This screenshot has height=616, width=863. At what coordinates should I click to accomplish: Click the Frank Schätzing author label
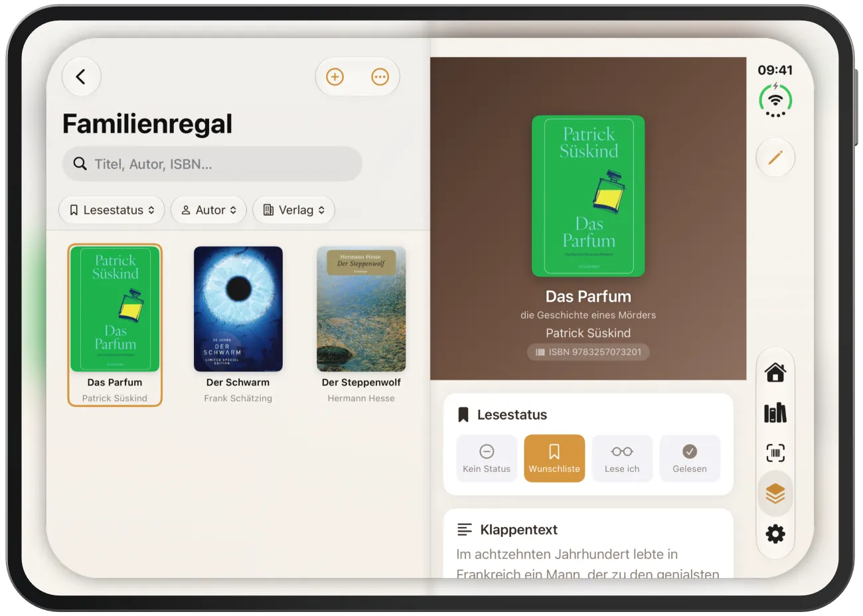[238, 398]
